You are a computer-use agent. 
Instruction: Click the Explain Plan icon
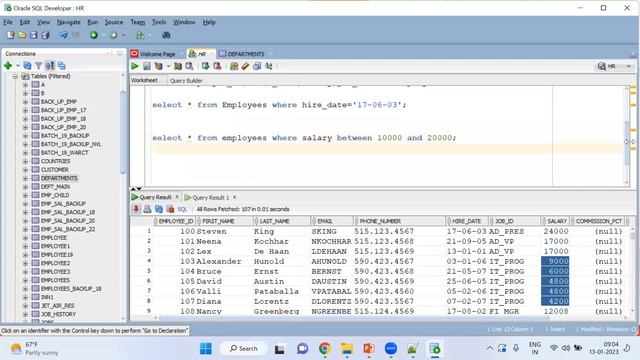158,66
